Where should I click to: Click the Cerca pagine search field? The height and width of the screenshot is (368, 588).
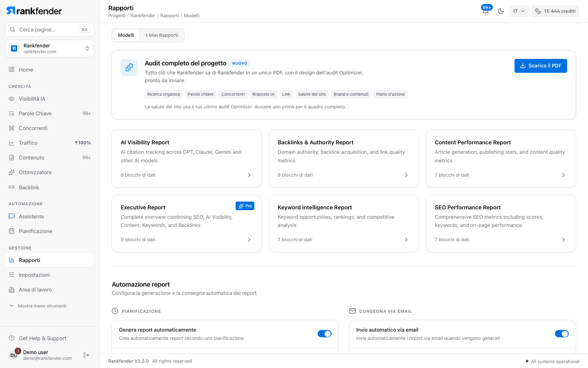(49, 29)
